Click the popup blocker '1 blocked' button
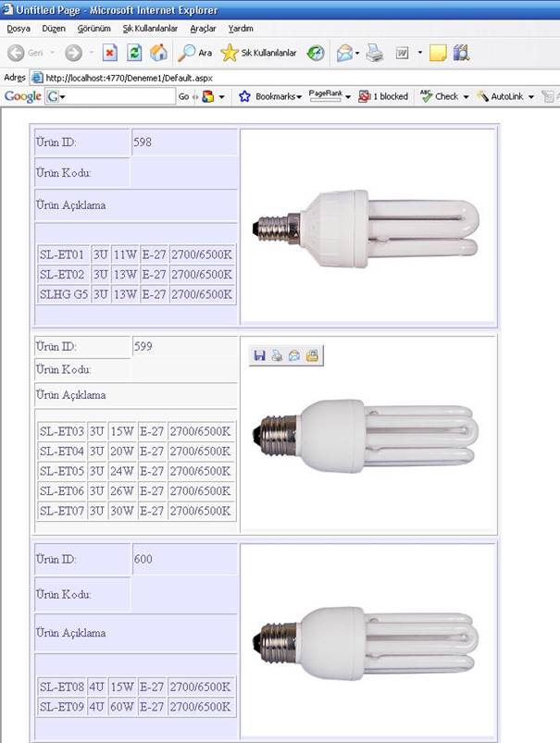Image resolution: width=560 pixels, height=743 pixels. (x=383, y=96)
